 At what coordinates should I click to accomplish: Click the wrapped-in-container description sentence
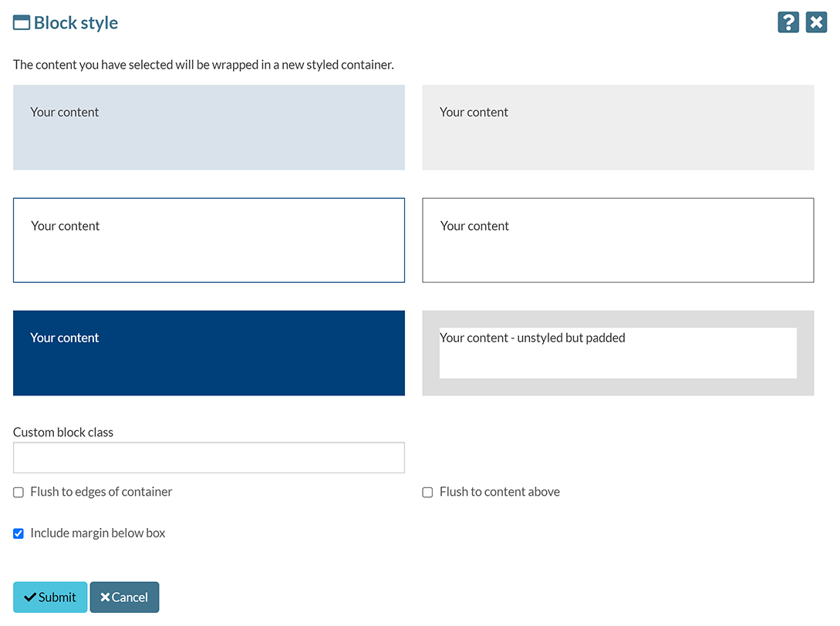(x=204, y=65)
